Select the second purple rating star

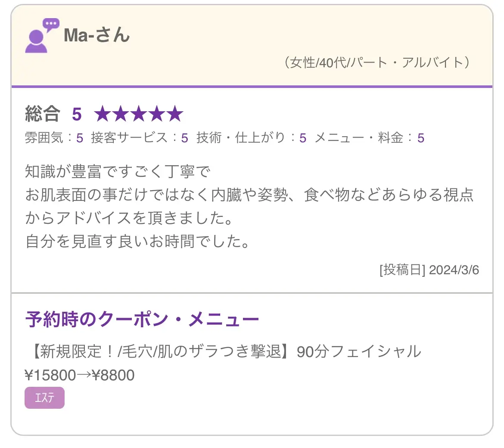point(121,113)
